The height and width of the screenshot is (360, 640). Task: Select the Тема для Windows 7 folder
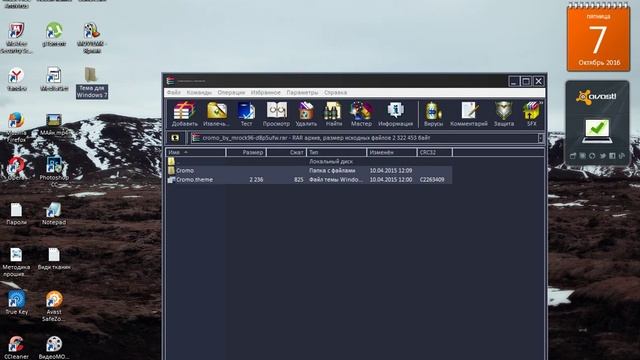[92, 83]
